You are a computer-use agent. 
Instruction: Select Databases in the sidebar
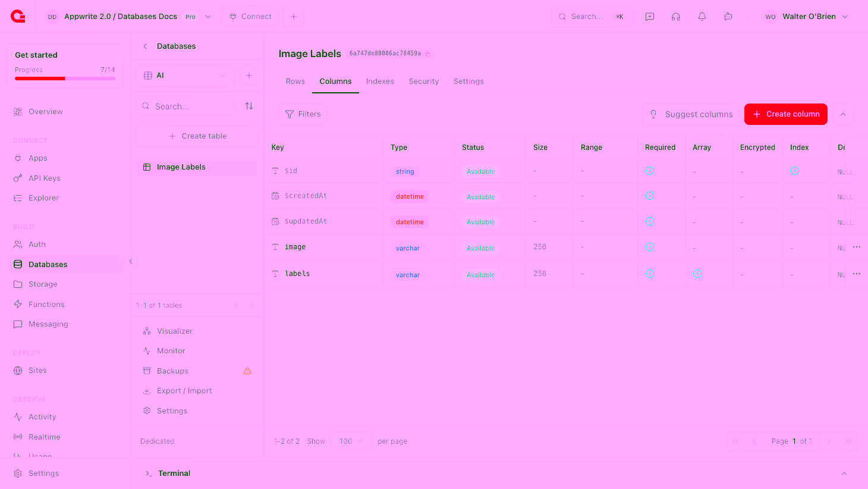click(x=65, y=265)
